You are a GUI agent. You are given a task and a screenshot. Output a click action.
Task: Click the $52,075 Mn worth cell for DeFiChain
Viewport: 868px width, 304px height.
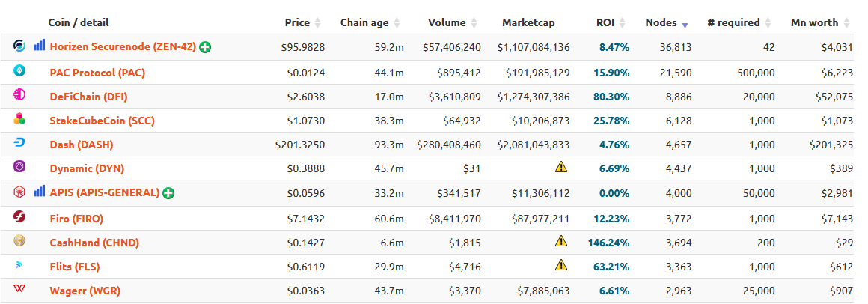click(x=834, y=97)
